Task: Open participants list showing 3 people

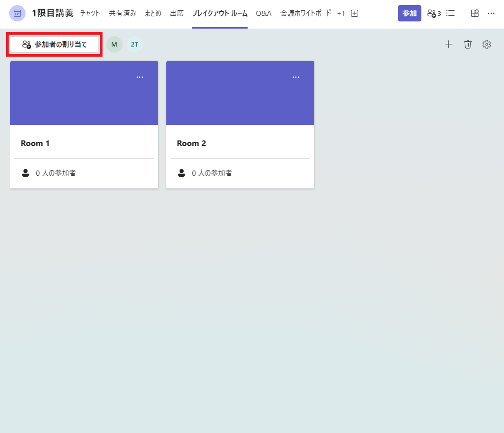Action: click(434, 13)
